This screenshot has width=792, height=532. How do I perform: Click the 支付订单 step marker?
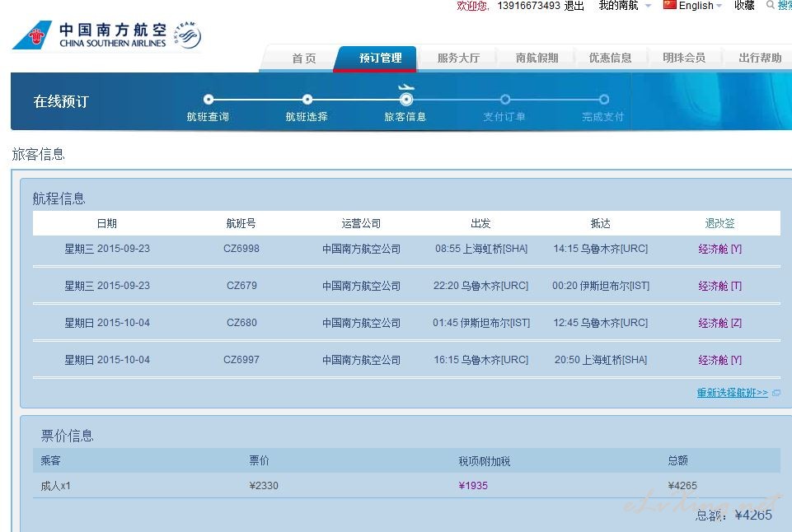coord(504,100)
